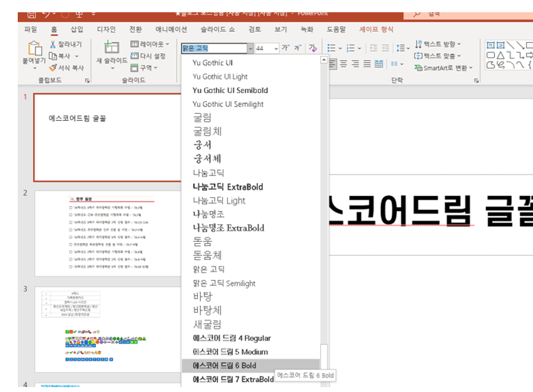The width and height of the screenshot is (533, 392).
Task: Toggle bulleted list formatting
Action: point(333,48)
